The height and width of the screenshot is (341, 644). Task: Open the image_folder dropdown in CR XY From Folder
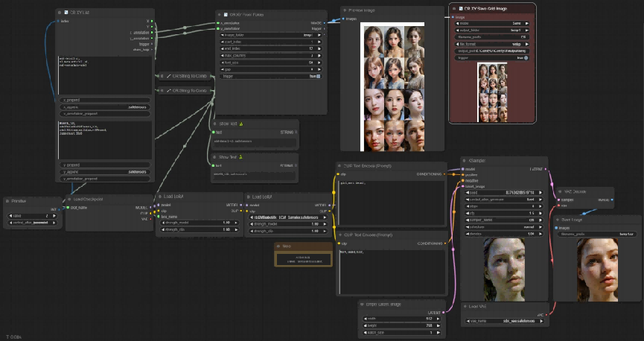271,35
